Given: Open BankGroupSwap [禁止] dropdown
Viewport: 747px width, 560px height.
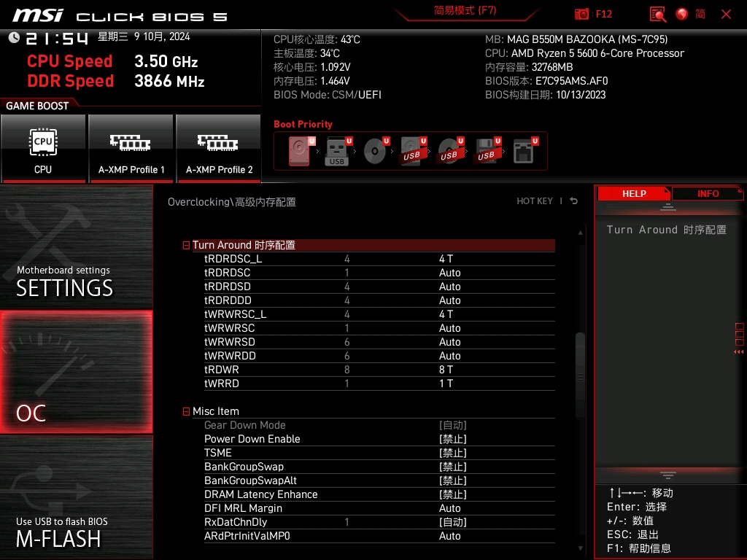Looking at the screenshot, I should click(452, 467).
